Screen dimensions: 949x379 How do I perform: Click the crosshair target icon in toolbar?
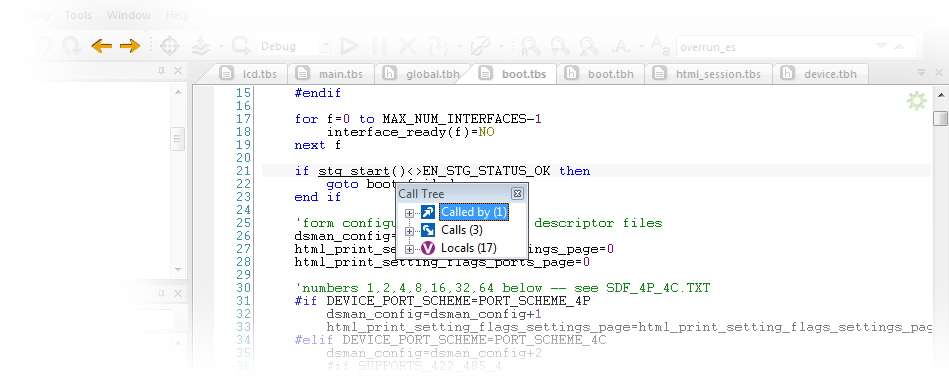[169, 46]
